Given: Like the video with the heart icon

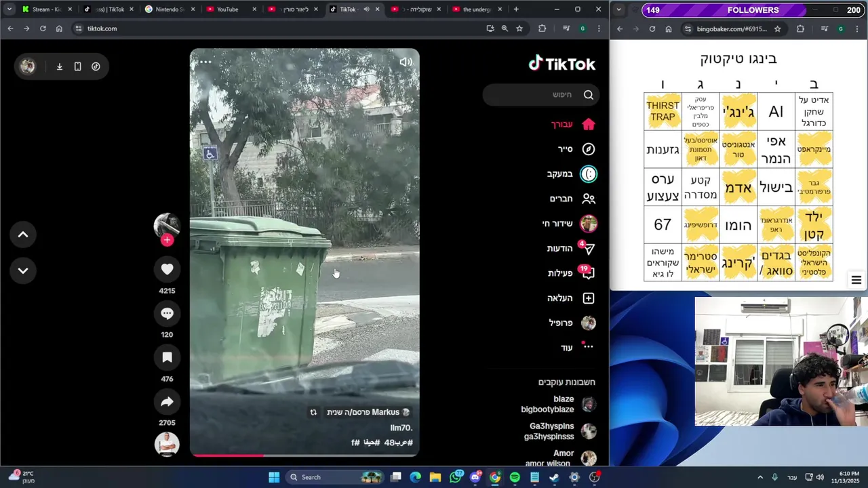Looking at the screenshot, I should click(x=167, y=270).
